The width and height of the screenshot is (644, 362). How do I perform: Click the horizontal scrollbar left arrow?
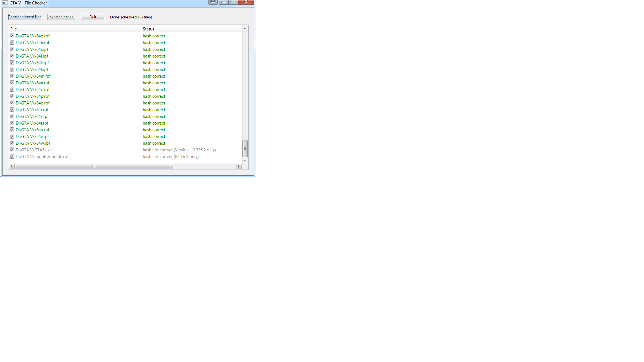click(11, 166)
